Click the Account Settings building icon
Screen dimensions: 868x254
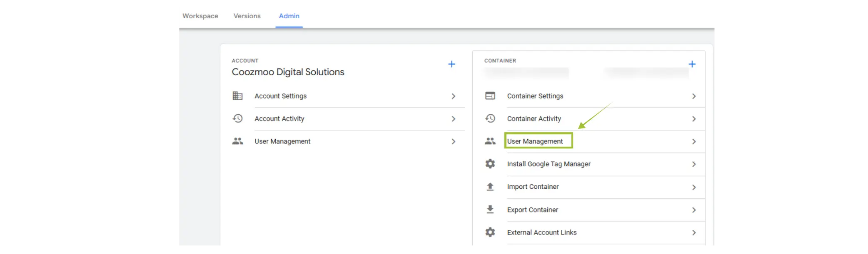[237, 96]
